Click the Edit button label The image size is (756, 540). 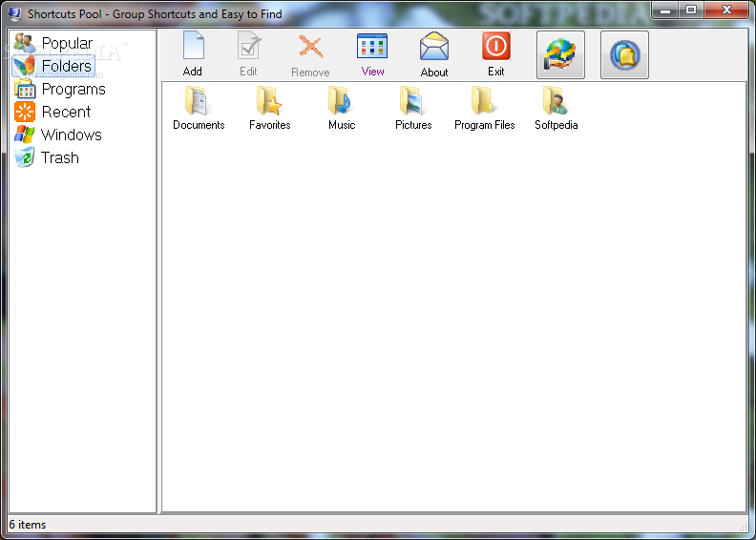[248, 72]
